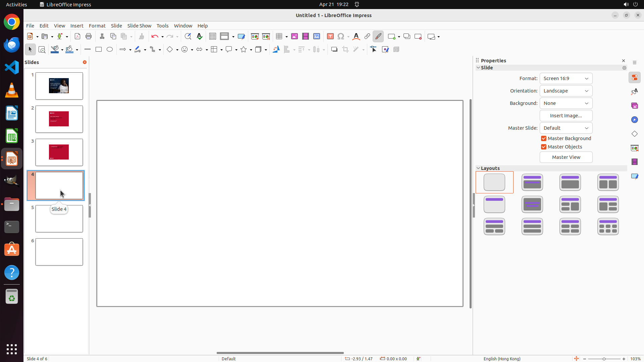Click the Display Grid toolbar icon
The width and height of the screenshot is (644, 362).
pos(213,37)
